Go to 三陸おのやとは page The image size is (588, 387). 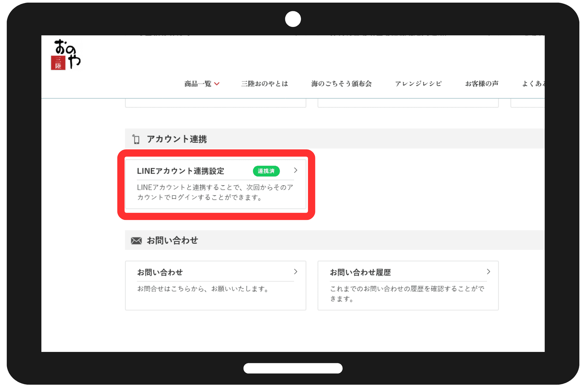tap(265, 84)
